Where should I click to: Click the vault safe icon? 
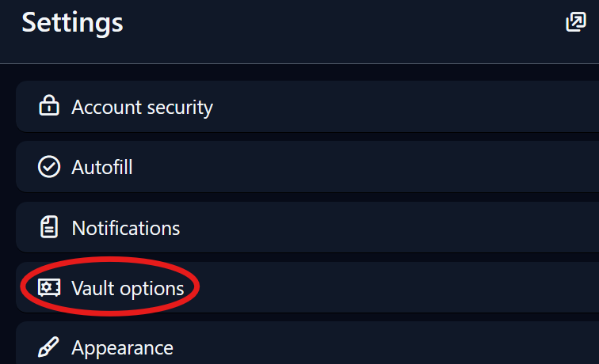point(49,288)
